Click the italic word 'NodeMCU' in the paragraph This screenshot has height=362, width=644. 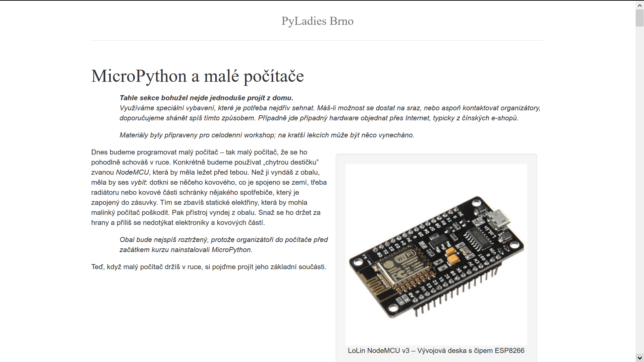click(132, 172)
